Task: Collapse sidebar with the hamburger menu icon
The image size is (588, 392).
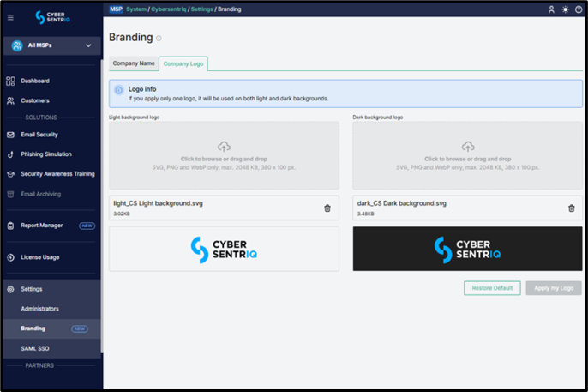Action: [10, 17]
